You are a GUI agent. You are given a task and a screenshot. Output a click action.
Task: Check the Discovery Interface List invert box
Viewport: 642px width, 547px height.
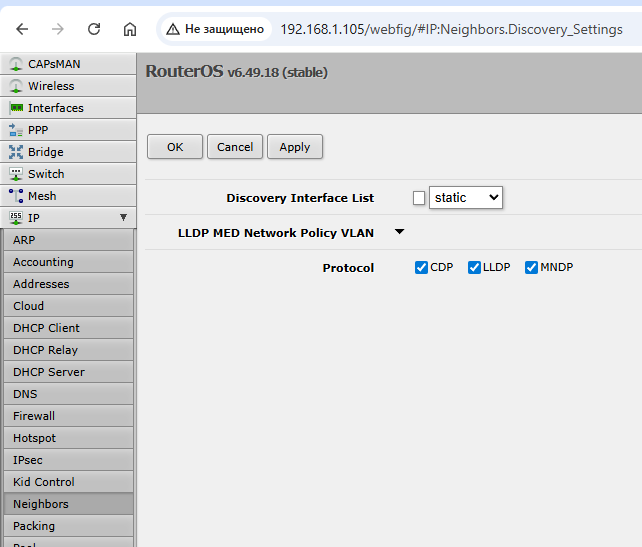pos(419,198)
